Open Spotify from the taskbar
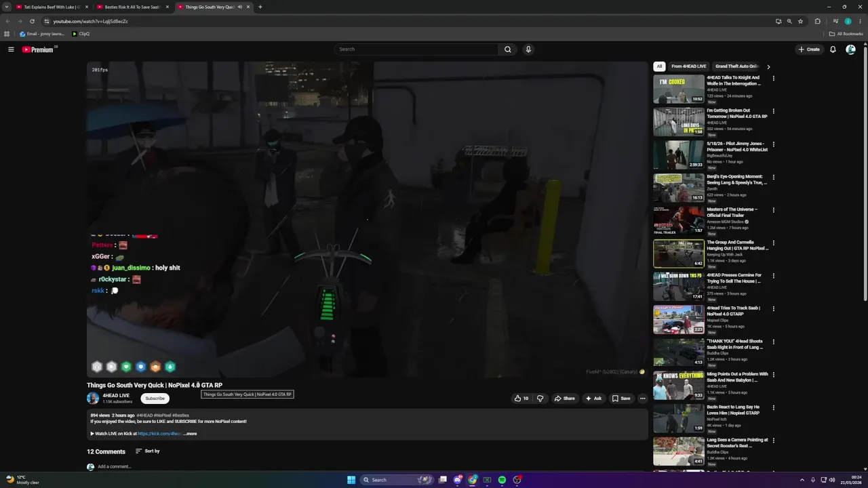Image resolution: width=868 pixels, height=488 pixels. point(502,480)
